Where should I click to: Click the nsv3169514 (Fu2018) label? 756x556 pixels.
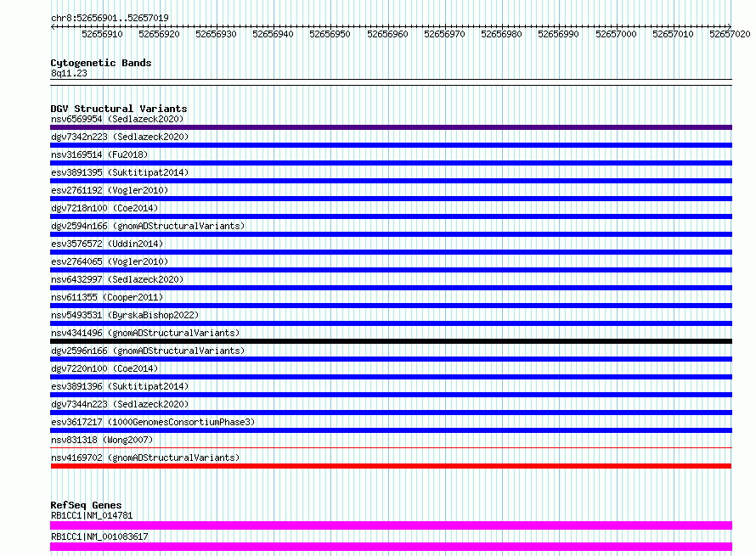(x=99, y=154)
